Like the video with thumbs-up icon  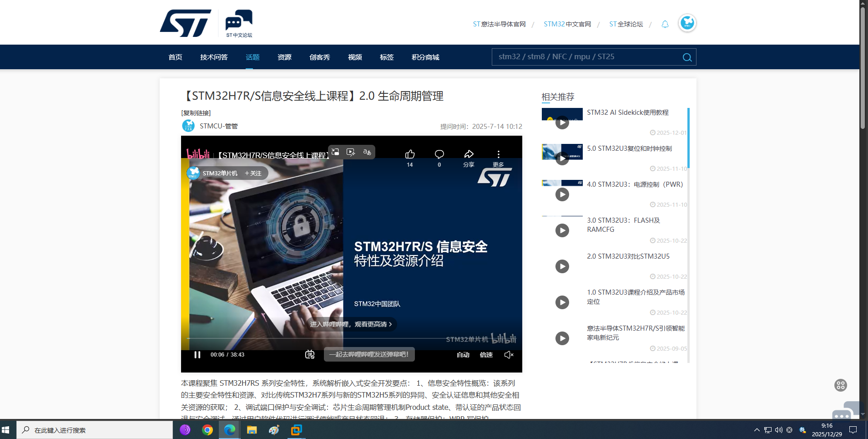(x=410, y=154)
